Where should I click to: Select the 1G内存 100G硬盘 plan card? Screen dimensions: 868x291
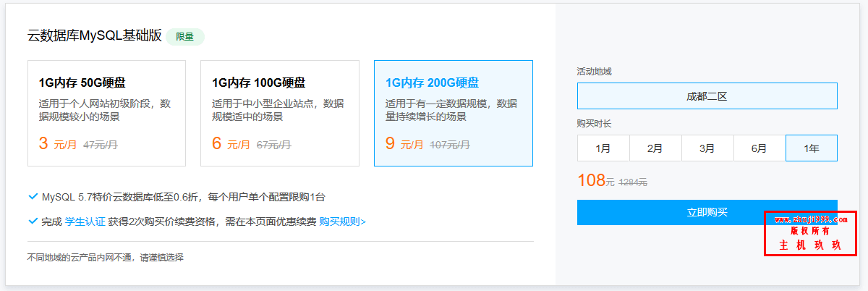280,113
